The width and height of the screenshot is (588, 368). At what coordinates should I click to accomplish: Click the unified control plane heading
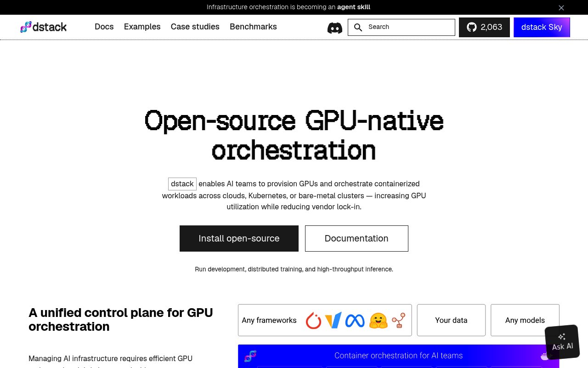[x=121, y=320]
